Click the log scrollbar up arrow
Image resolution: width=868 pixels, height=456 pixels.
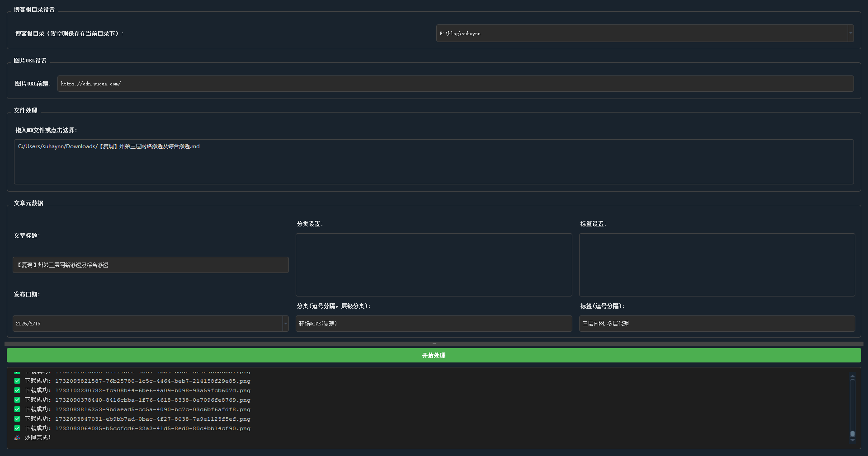pos(852,376)
